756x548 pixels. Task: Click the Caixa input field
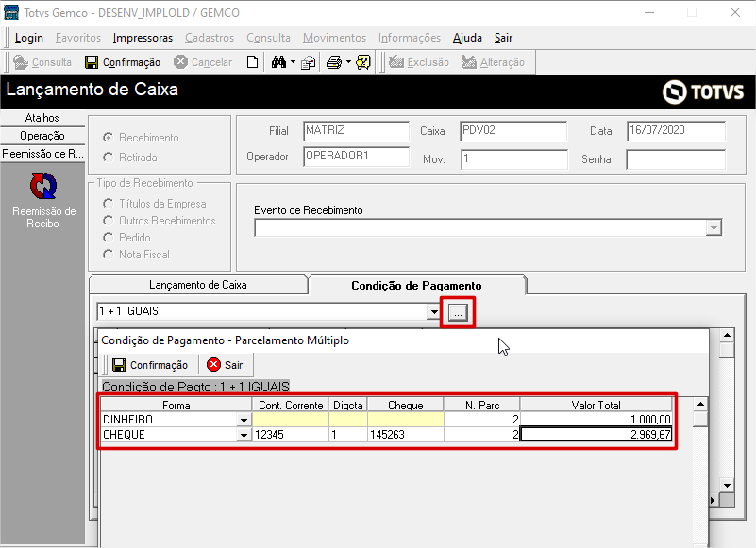click(513, 130)
